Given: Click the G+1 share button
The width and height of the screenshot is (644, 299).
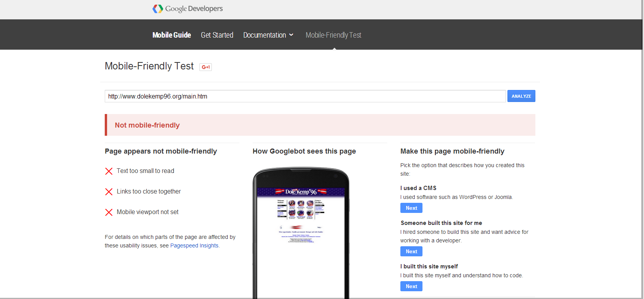Looking at the screenshot, I should pos(206,67).
